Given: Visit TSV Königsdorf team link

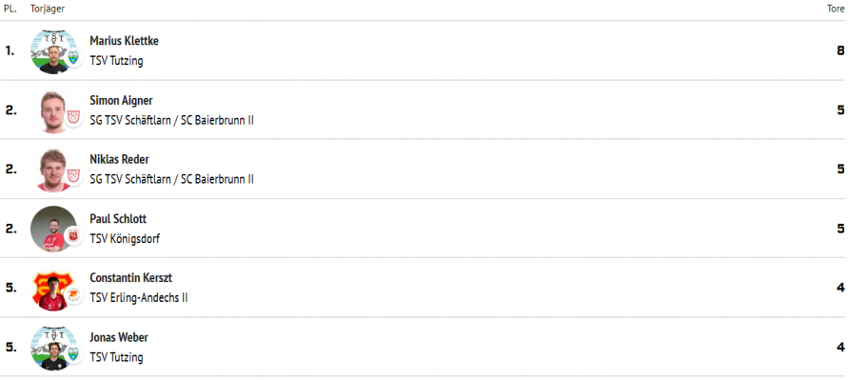Looking at the screenshot, I should point(125,239).
